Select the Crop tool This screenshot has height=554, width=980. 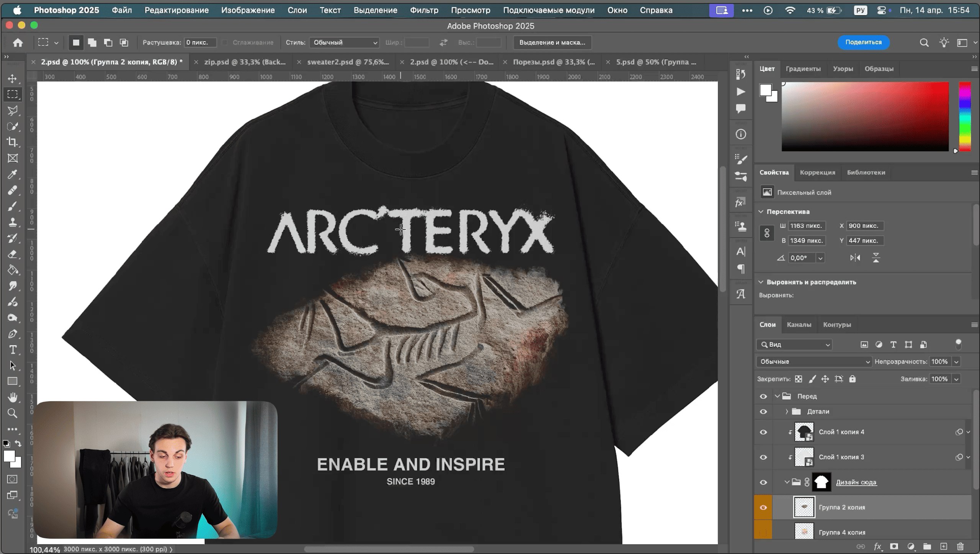click(x=12, y=142)
